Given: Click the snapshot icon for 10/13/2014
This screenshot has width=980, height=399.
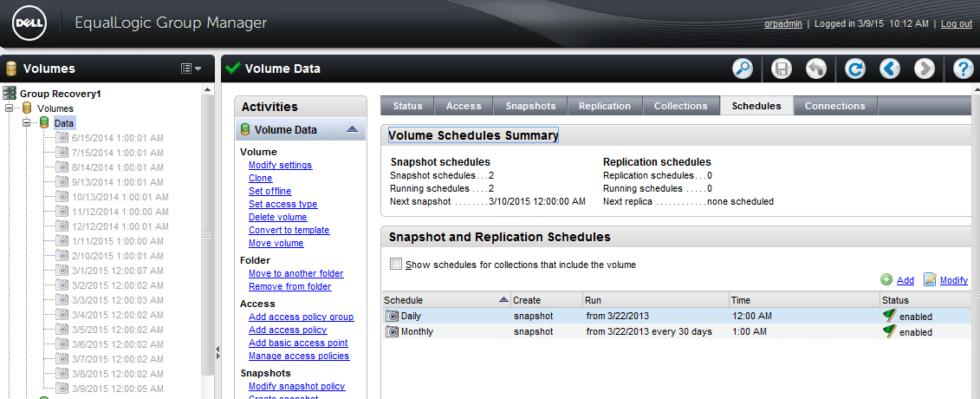Looking at the screenshot, I should pyautogui.click(x=62, y=196).
